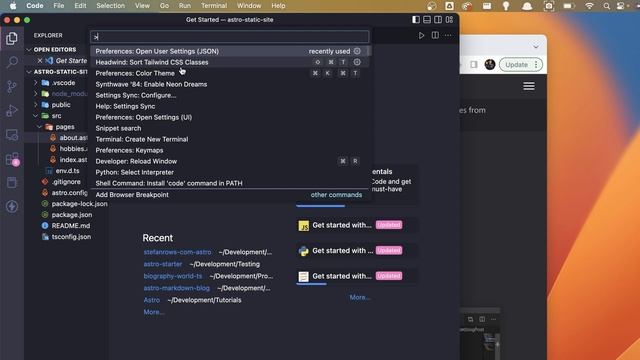This screenshot has height=360, width=640.
Task: Open the Run menu
Action: coord(184,6)
